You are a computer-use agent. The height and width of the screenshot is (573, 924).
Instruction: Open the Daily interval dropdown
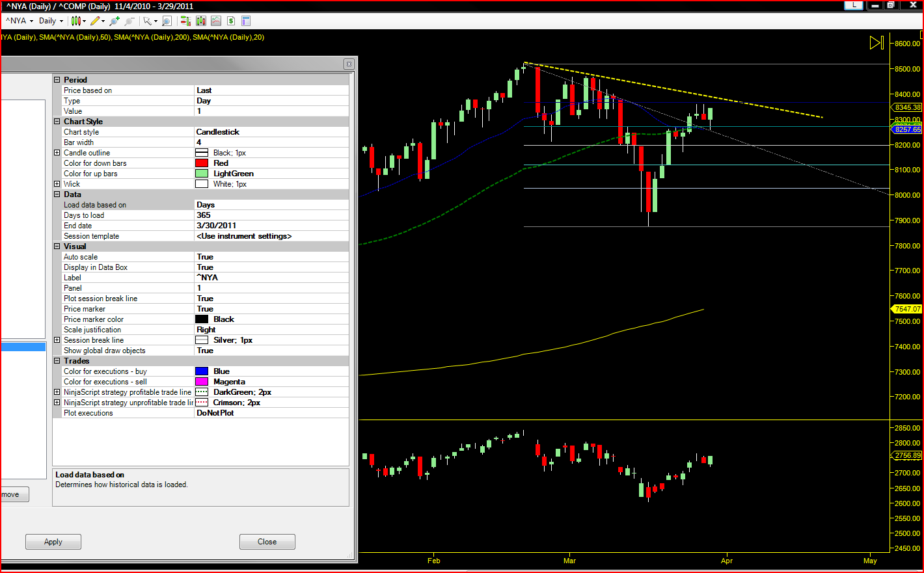pos(51,21)
